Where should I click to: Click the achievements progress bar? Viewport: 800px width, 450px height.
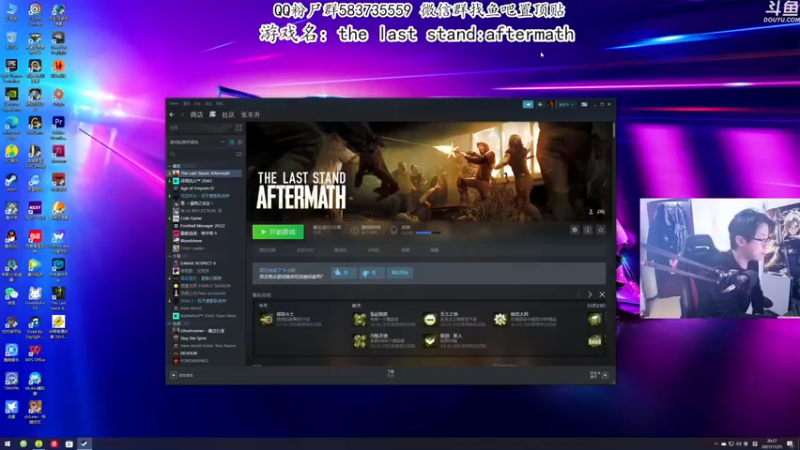coord(428,233)
